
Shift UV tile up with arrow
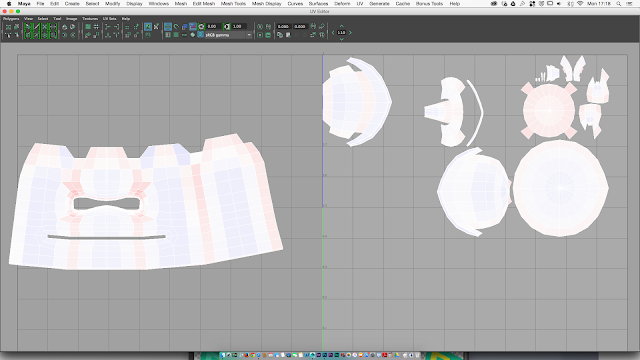(342, 26)
